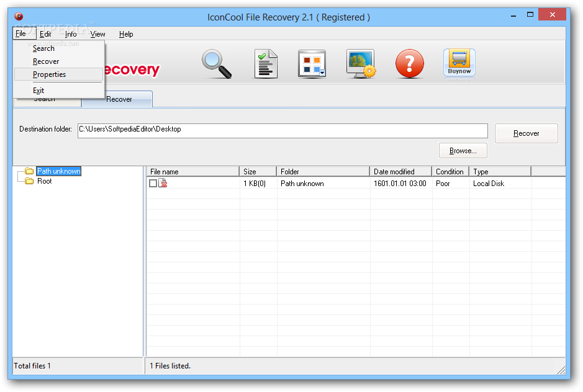
Task: Click the Path unknown folder icon
Action: [x=29, y=171]
